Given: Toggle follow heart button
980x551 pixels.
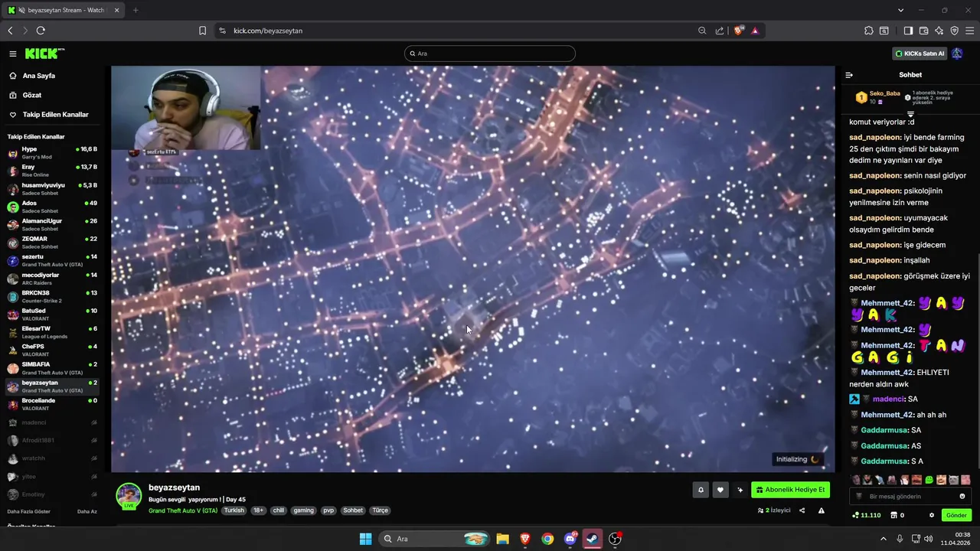Looking at the screenshot, I should tap(720, 490).
